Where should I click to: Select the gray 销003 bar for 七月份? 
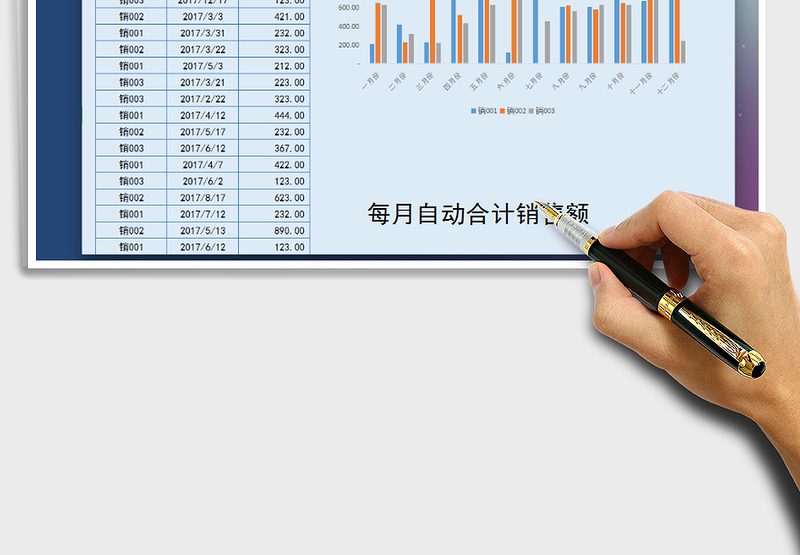[547, 42]
